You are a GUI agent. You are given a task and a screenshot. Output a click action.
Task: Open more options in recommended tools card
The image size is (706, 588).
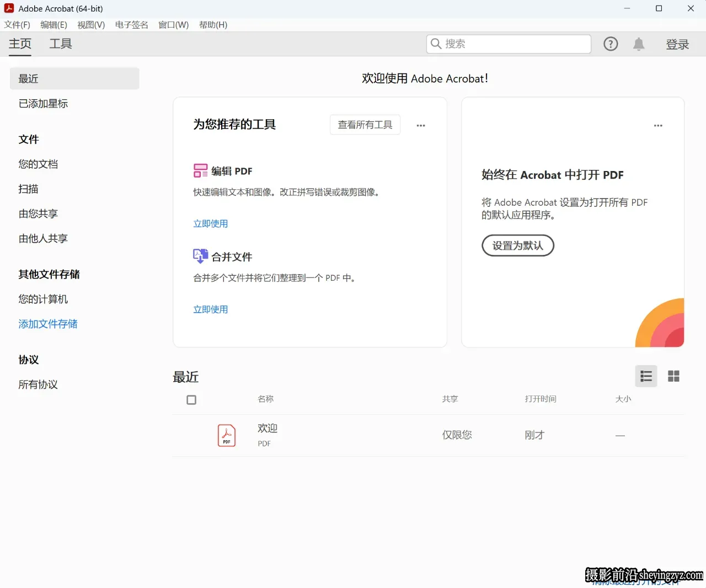(421, 125)
